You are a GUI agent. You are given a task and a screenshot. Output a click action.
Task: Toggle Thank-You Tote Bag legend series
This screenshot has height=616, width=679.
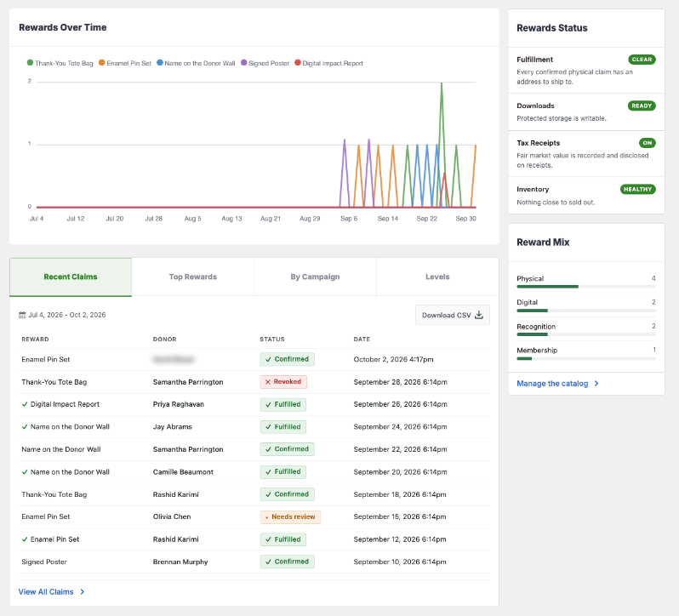coord(60,63)
